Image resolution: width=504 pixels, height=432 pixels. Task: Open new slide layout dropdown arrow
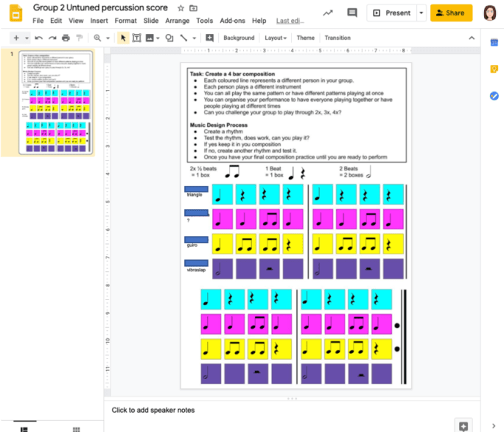click(27, 38)
